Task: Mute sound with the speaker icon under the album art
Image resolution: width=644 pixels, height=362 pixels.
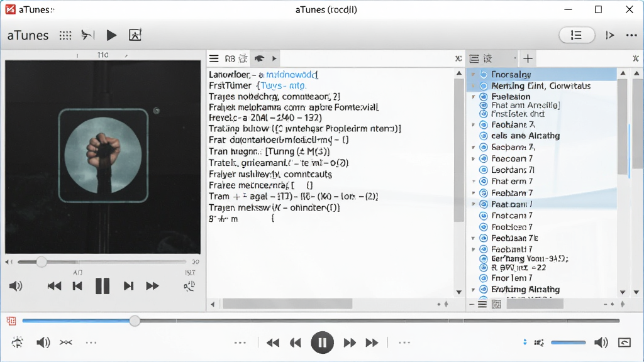Action: 16,286
